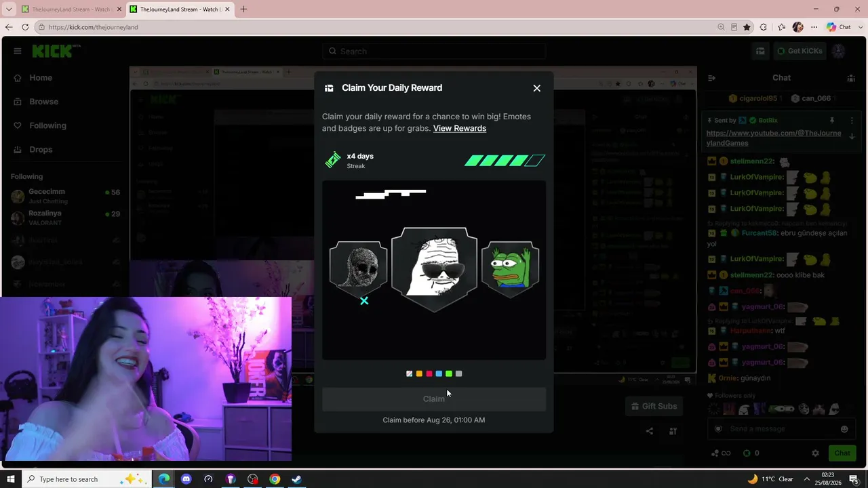This screenshot has height=488, width=868.
Task: Zoom the page with the magnifier icon
Action: pyautogui.click(x=721, y=27)
